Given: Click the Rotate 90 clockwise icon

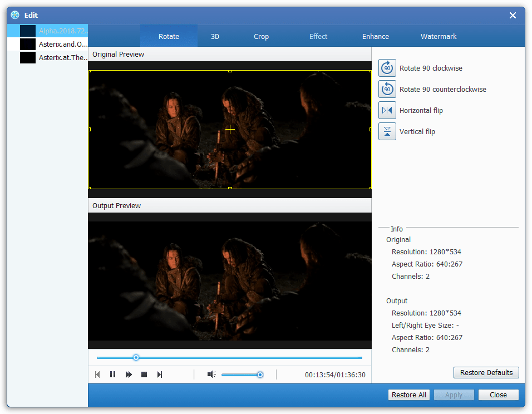Looking at the screenshot, I should [x=387, y=68].
